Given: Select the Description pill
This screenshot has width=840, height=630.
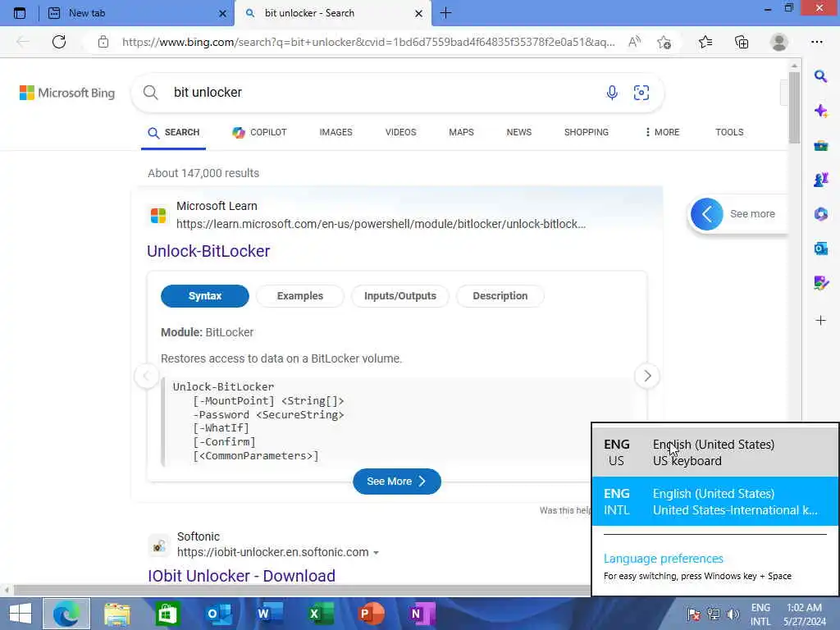Looking at the screenshot, I should pos(500,296).
